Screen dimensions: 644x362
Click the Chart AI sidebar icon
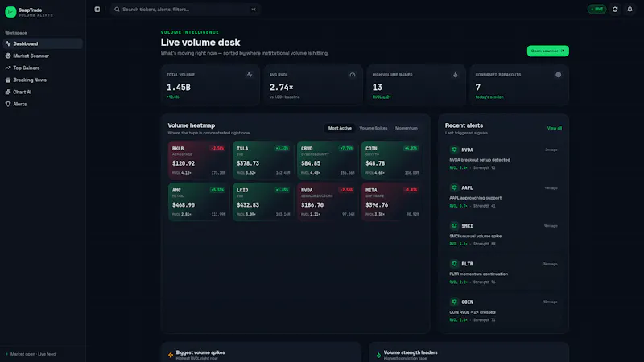tap(8, 92)
